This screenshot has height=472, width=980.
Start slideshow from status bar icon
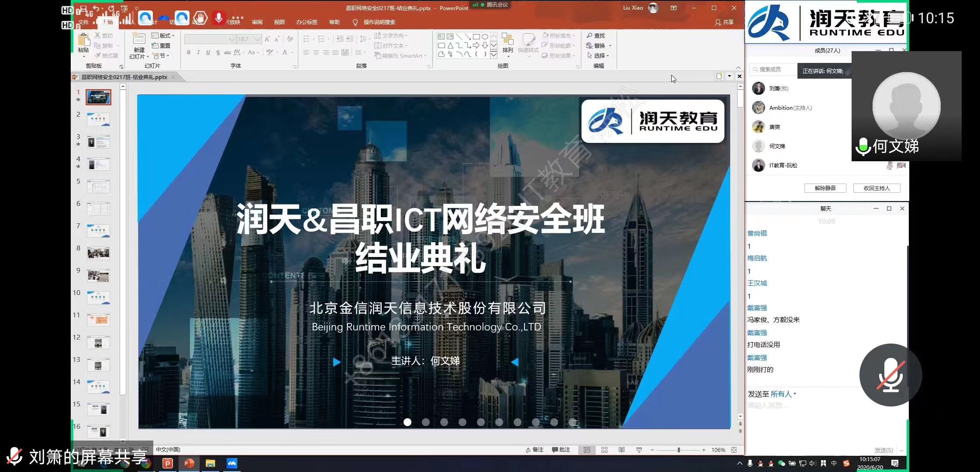[x=639, y=450]
